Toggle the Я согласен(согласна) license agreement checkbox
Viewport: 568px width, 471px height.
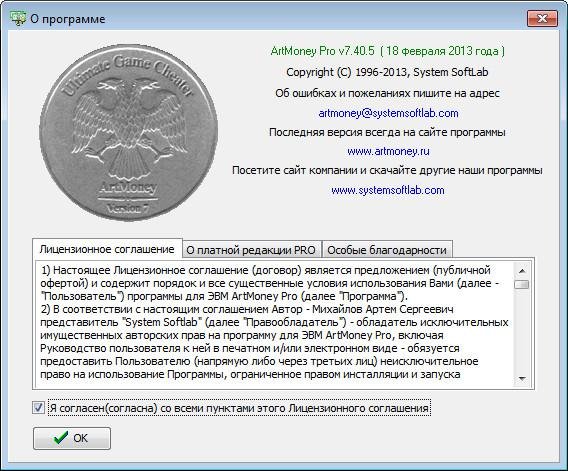(x=38, y=408)
